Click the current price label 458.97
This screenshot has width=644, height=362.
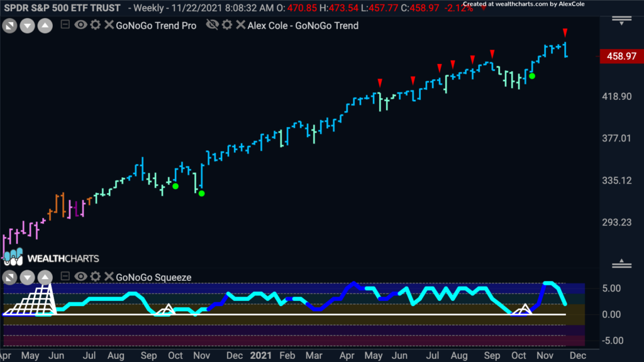point(621,56)
